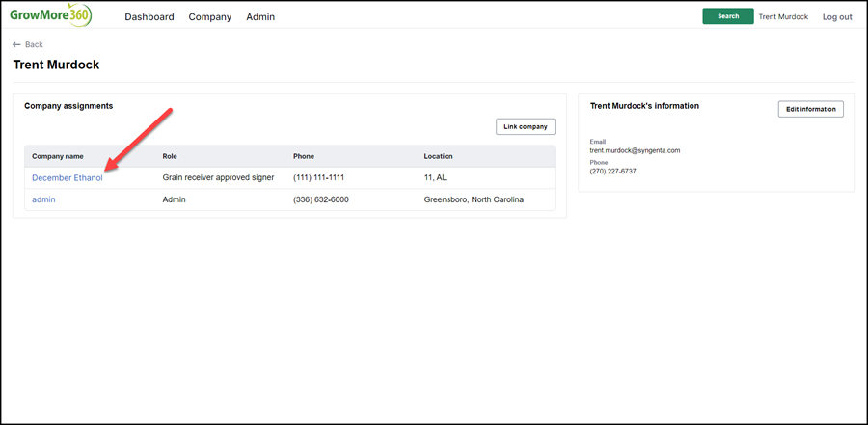
Task: Open the December Ethanol company link
Action: click(x=67, y=178)
